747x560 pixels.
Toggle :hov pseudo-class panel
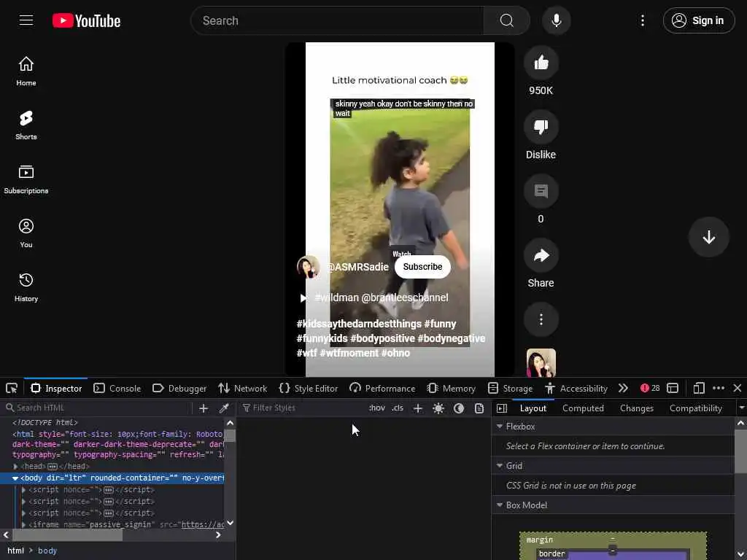point(377,408)
